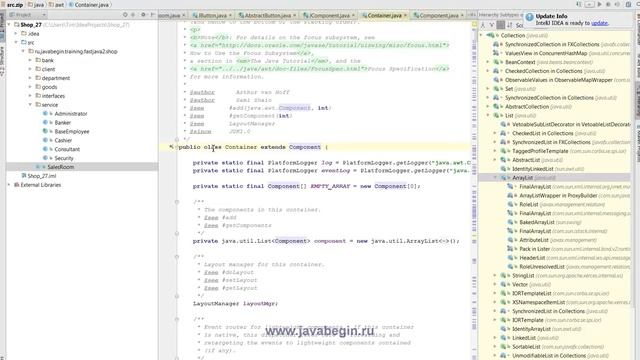
Task: Switch to the Component.java tab
Action: point(438,16)
